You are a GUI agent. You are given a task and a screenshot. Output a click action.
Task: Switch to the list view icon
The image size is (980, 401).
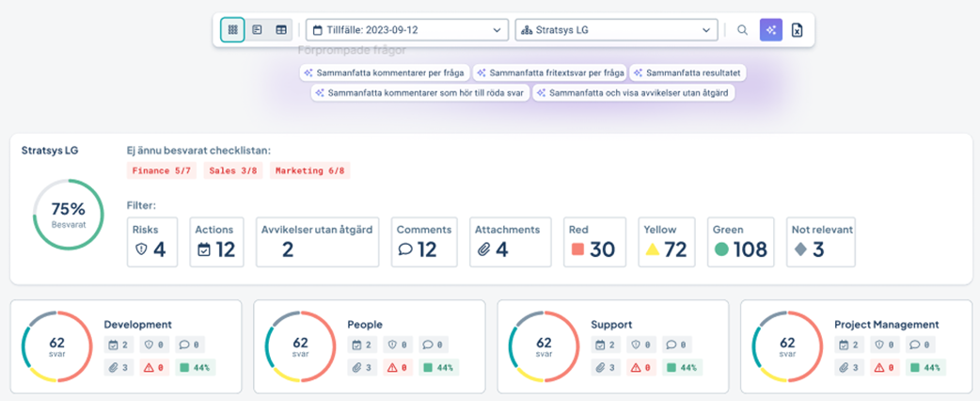[257, 30]
